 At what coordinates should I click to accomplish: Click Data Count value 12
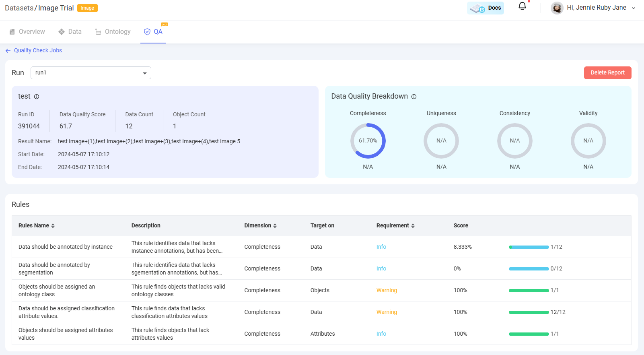point(129,126)
